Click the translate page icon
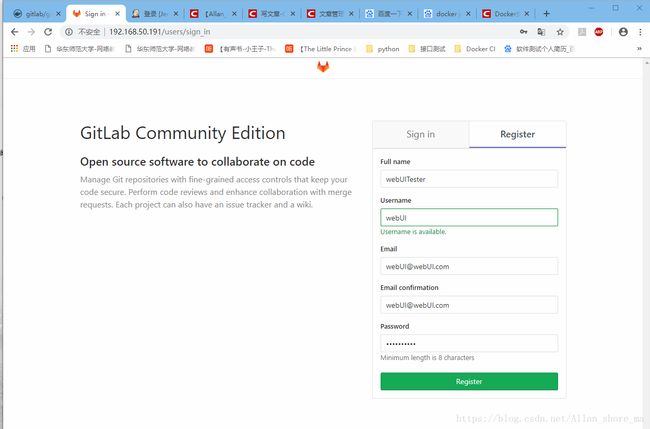This screenshot has height=429, width=650. (541, 32)
